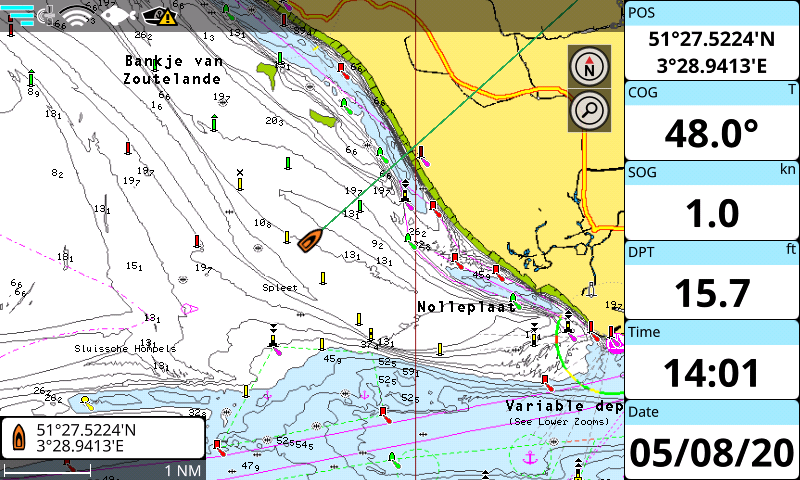This screenshot has width=800, height=480.
Task: Select the COG 48.0° data box
Action: coord(712,120)
